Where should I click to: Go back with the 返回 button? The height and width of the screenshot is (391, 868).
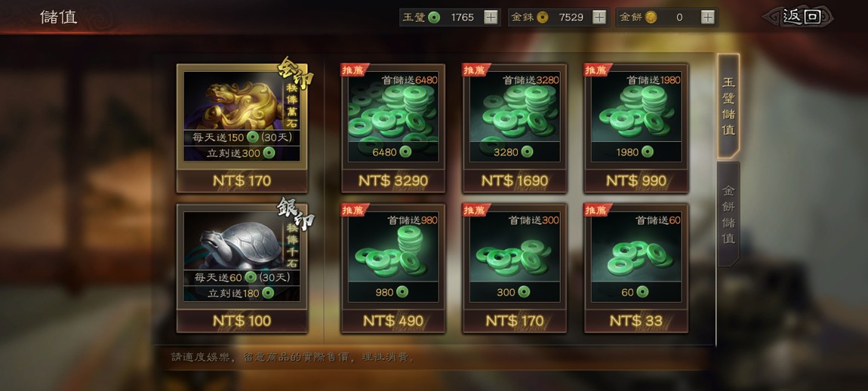799,17
